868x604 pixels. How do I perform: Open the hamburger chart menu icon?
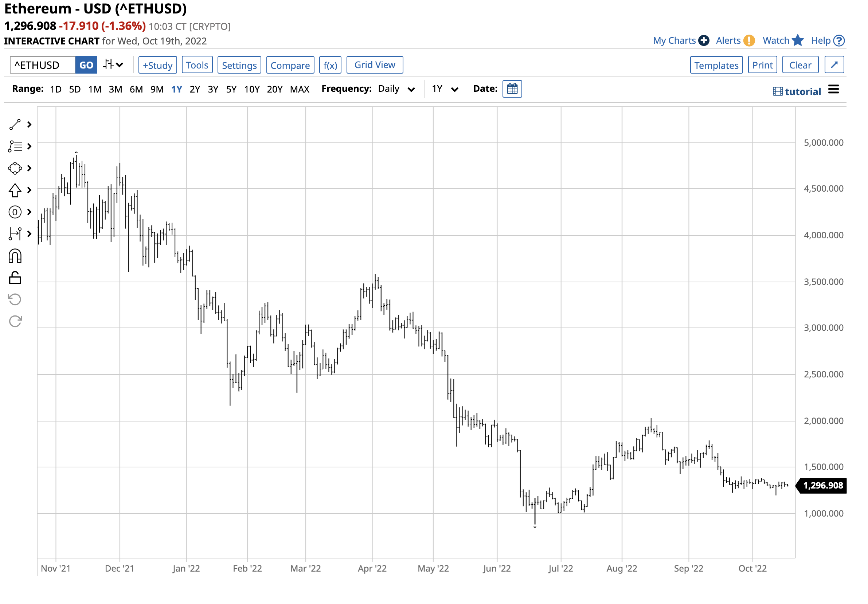click(x=834, y=90)
